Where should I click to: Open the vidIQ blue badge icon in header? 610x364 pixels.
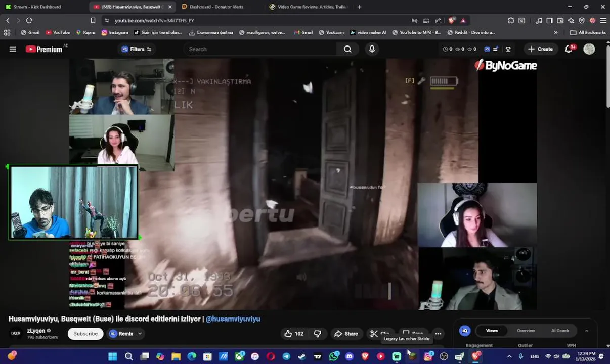[x=487, y=49]
